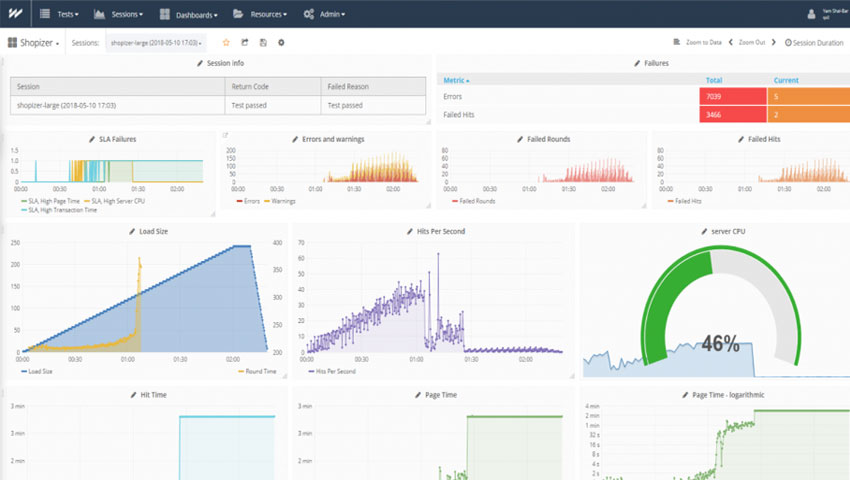Toggle the Round Time legend series
This screenshot has width=850, height=480.
256,371
